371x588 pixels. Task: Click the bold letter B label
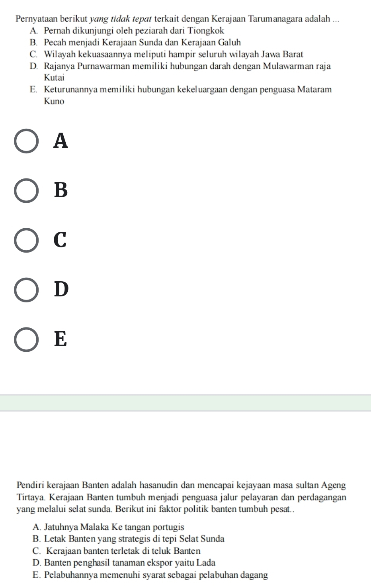pyautogui.click(x=61, y=190)
